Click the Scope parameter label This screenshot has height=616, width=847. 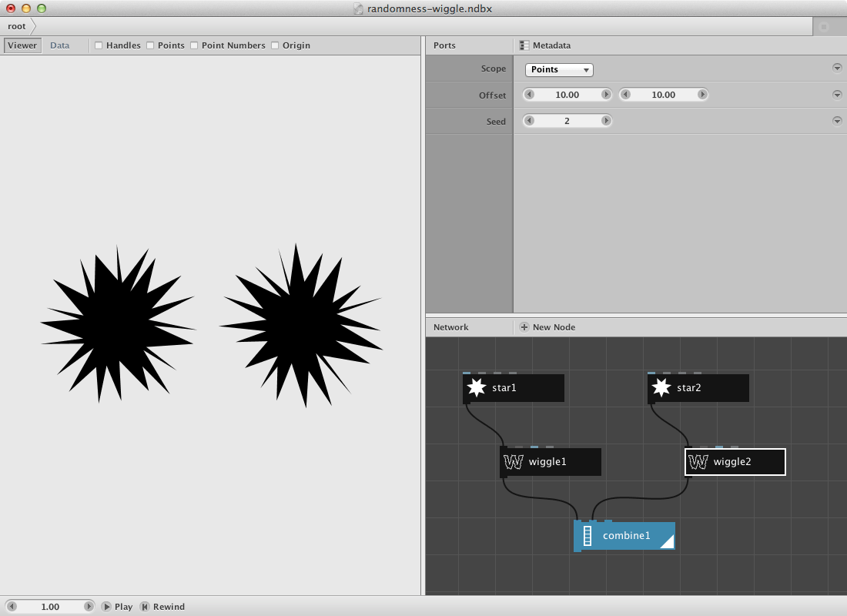click(493, 69)
